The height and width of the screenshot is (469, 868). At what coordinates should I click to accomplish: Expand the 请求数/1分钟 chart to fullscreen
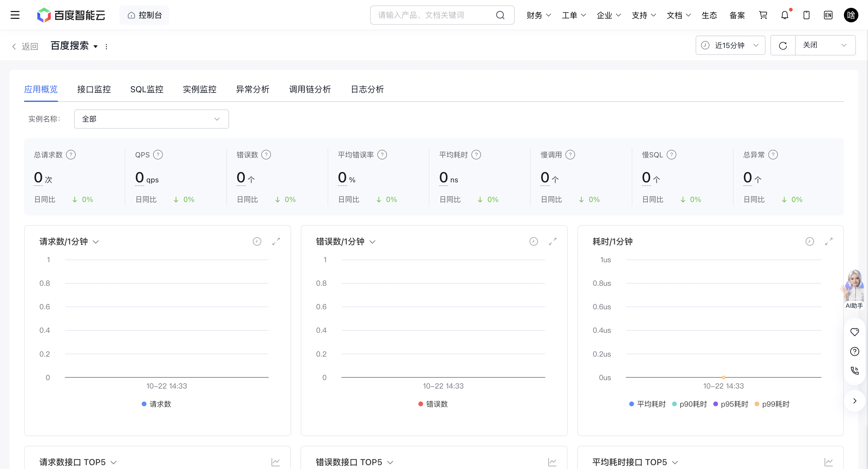[276, 241]
